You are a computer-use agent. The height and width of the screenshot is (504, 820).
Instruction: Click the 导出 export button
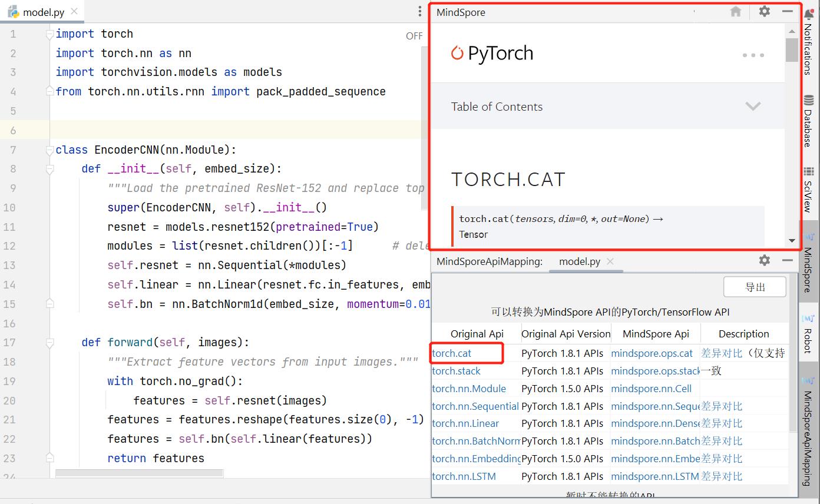click(755, 287)
